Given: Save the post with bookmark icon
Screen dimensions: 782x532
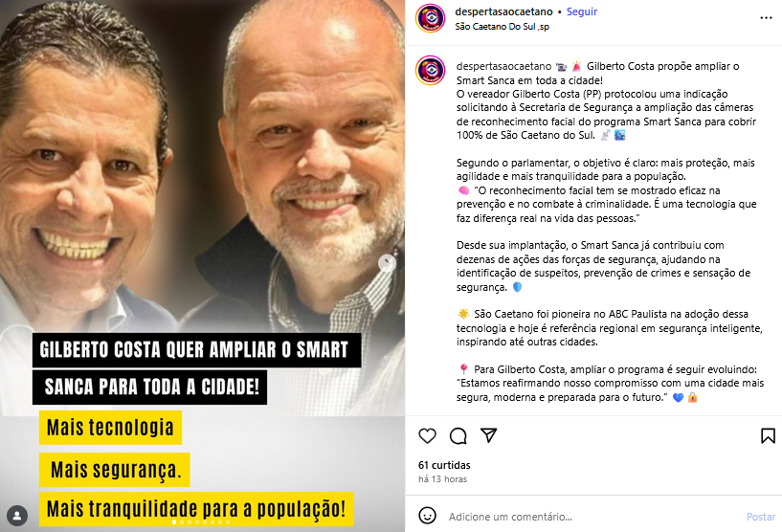Looking at the screenshot, I should pyautogui.click(x=768, y=435).
